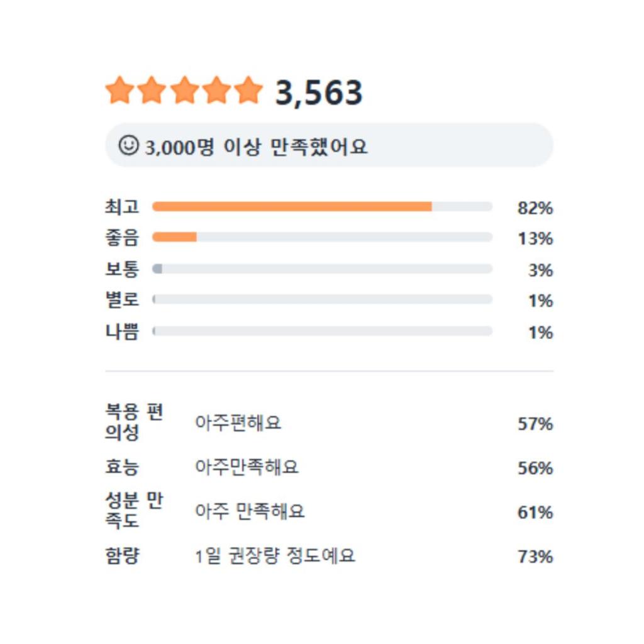Select the 별로 rating label
The width and height of the screenshot is (644, 644).
coord(122,300)
